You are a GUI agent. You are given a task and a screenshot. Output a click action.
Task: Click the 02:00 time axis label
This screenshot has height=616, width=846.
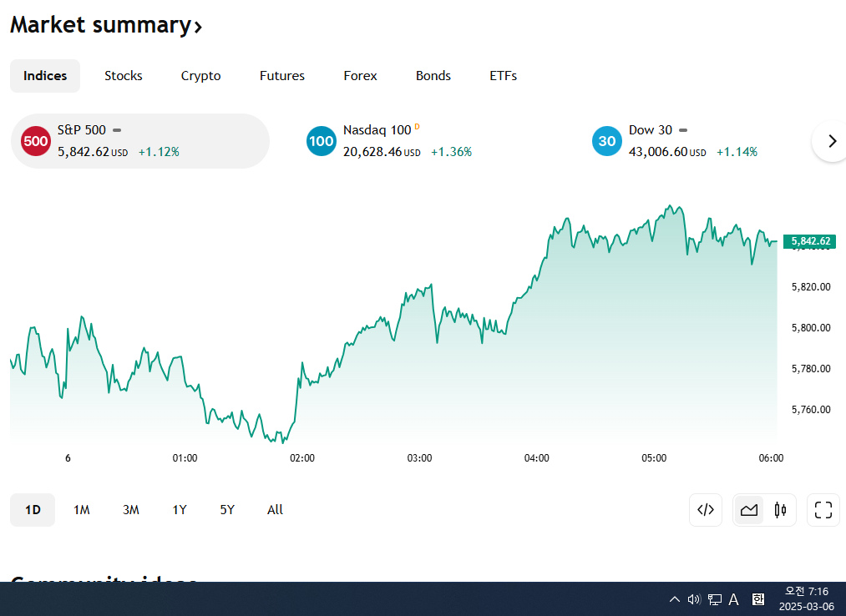click(x=302, y=458)
